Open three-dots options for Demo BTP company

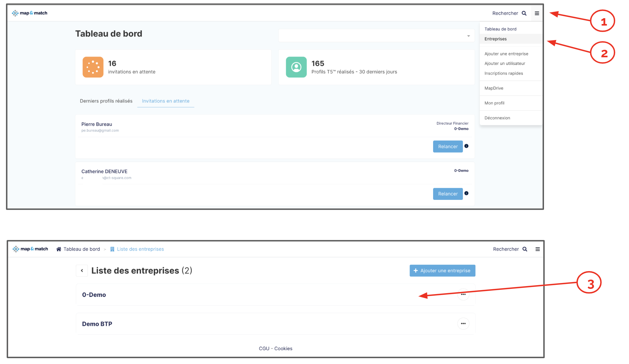click(x=463, y=324)
